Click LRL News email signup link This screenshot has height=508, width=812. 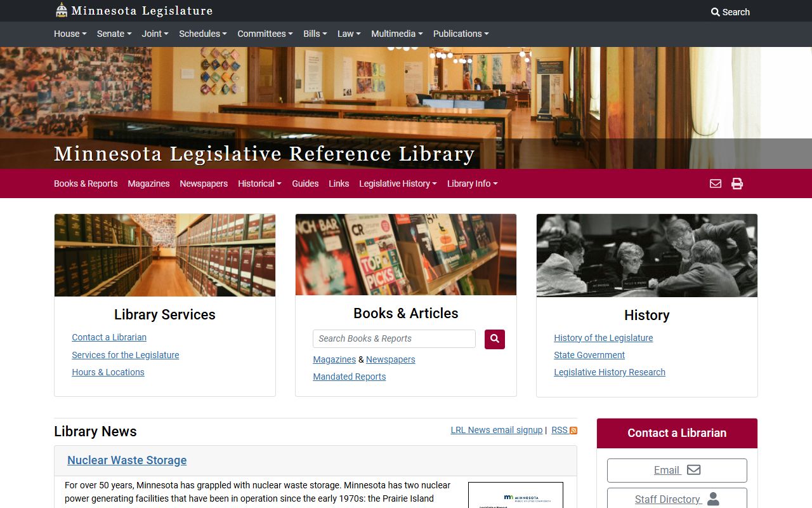497,430
